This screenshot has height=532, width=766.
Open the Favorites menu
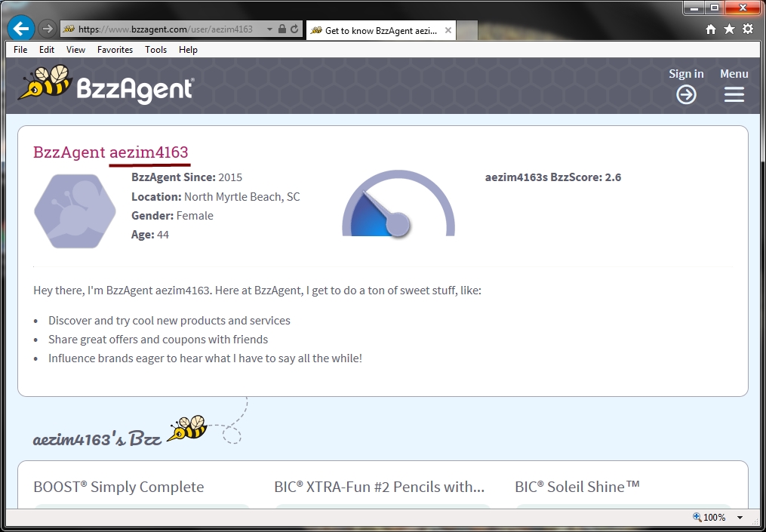[x=115, y=49]
